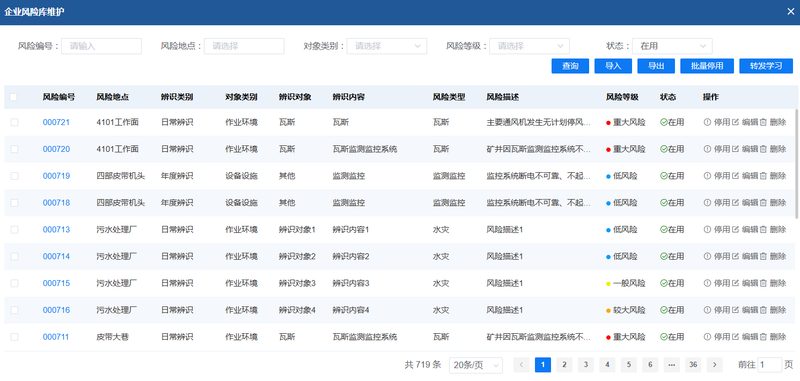Click 编辑 icon in row 000721
The image size is (800, 381).
pyautogui.click(x=735, y=122)
